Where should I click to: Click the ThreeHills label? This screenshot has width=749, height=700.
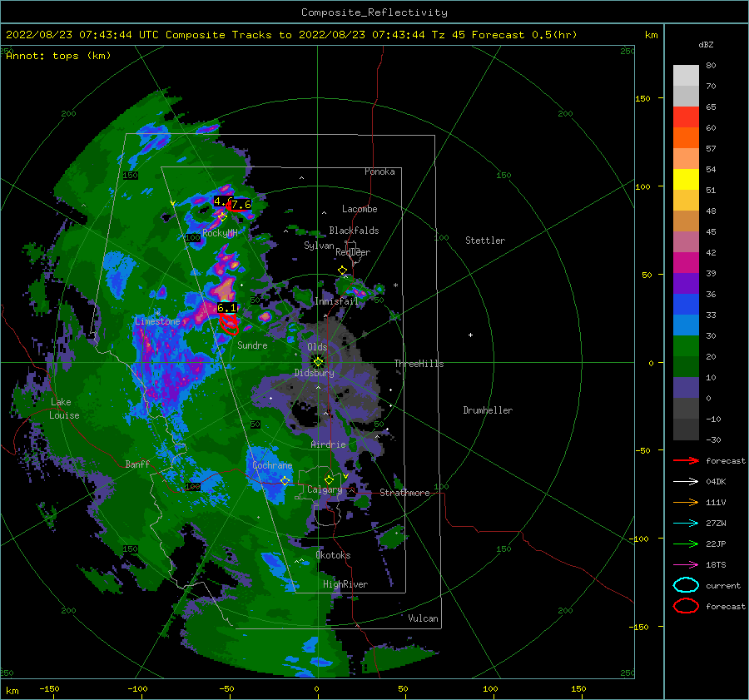point(419,364)
